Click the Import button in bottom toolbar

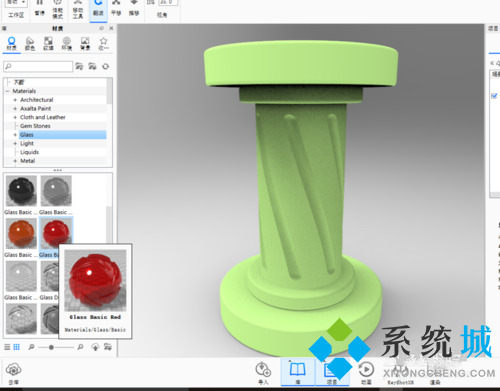pyautogui.click(x=263, y=373)
